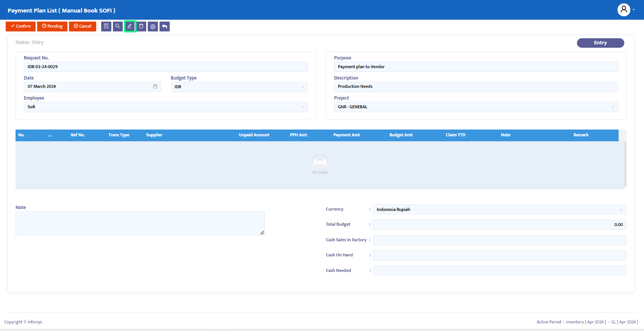Click the search magnifier toolbar icon

click(x=118, y=27)
